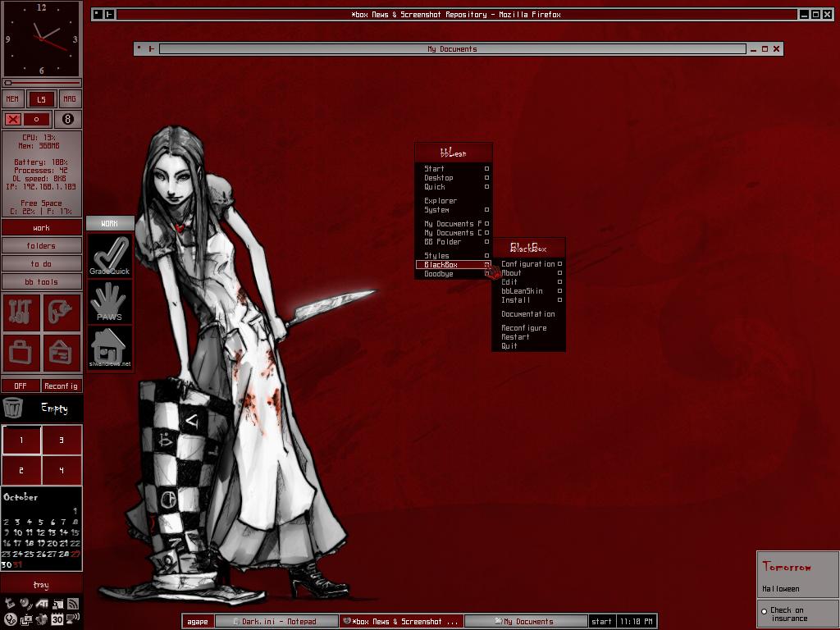Expand the Desktop submenu in bbLean menu
840x630 pixels.
(x=453, y=178)
